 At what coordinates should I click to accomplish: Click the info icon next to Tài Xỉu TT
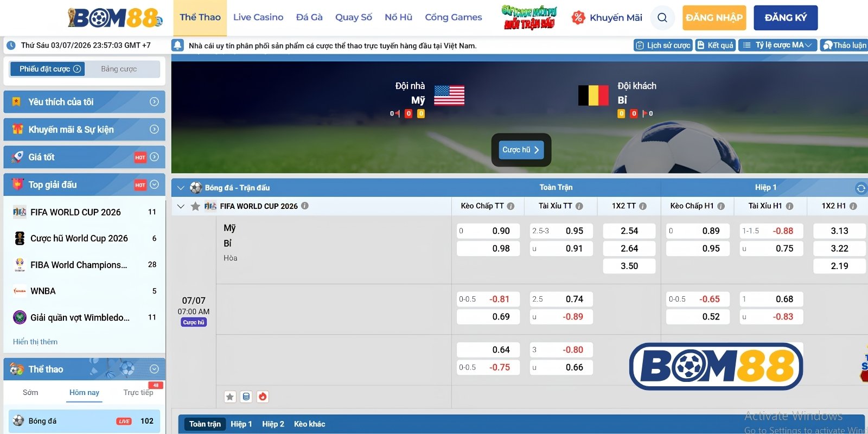(x=579, y=206)
